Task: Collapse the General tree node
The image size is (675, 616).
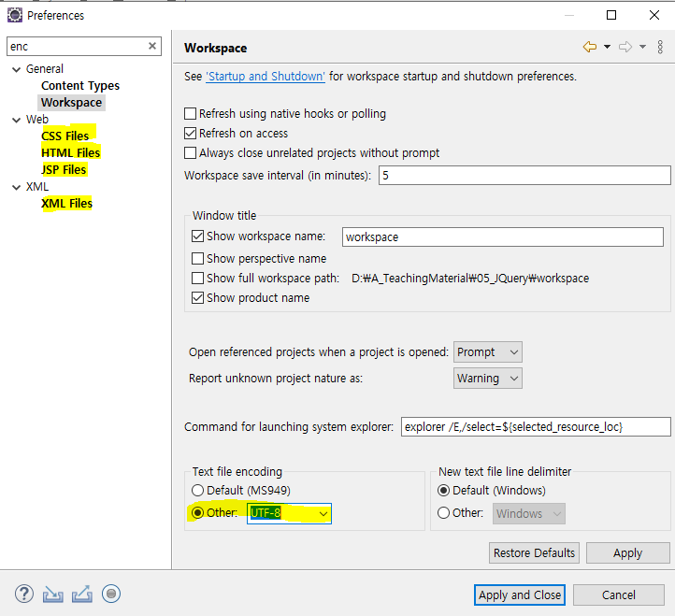Action: (16, 69)
